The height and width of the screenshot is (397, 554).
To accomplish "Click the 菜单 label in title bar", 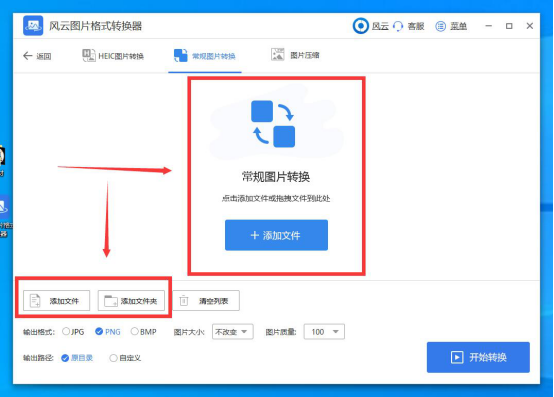I will (x=458, y=26).
